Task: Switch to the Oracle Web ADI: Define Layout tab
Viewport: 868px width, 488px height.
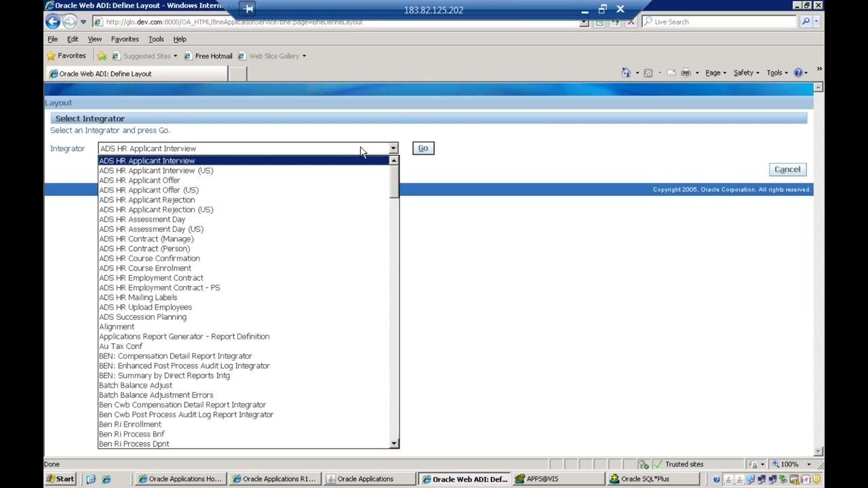Action: (x=136, y=74)
